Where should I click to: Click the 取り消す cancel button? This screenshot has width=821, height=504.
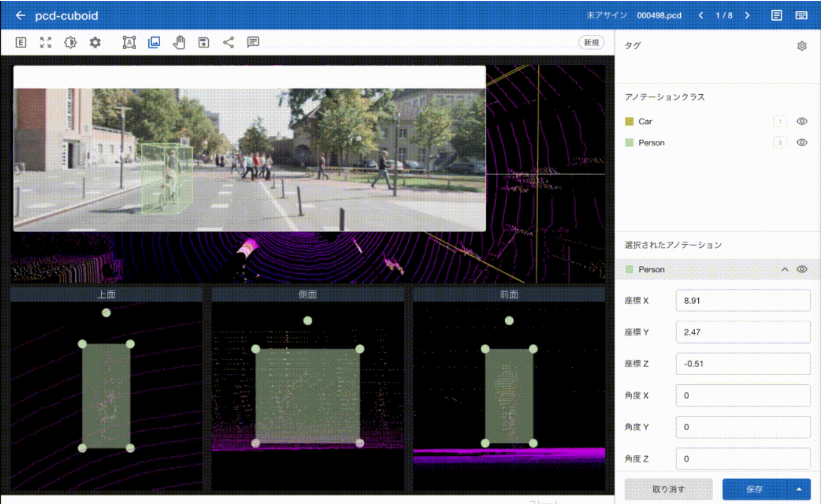[x=668, y=489]
